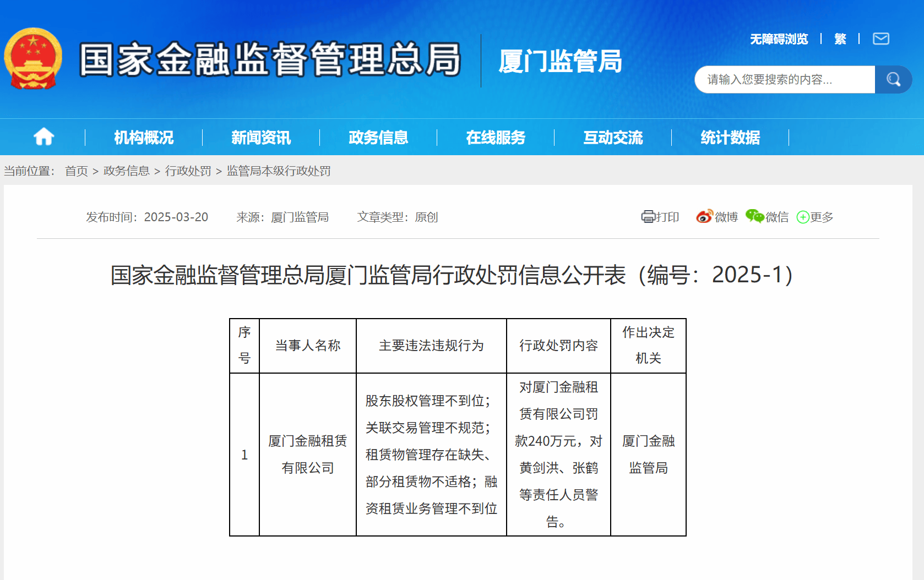Switch to traditional Chinese via 繁
Viewport: 924px width, 580px height.
point(840,39)
